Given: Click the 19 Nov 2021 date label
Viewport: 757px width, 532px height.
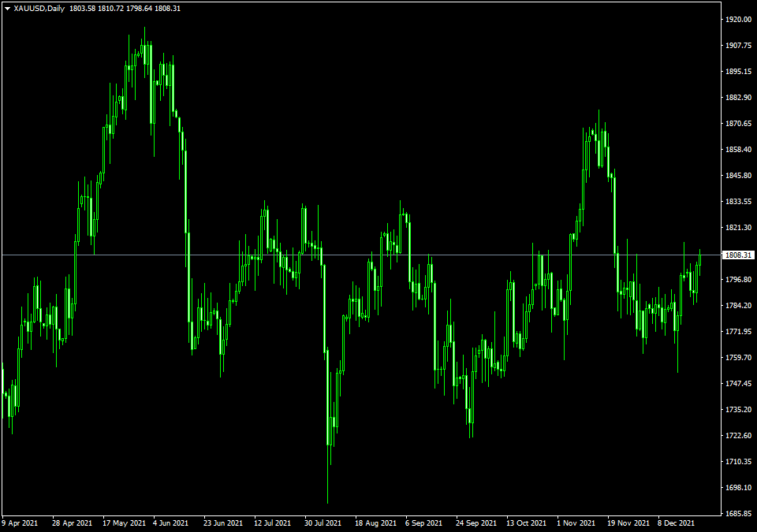Looking at the screenshot, I should pyautogui.click(x=628, y=523).
